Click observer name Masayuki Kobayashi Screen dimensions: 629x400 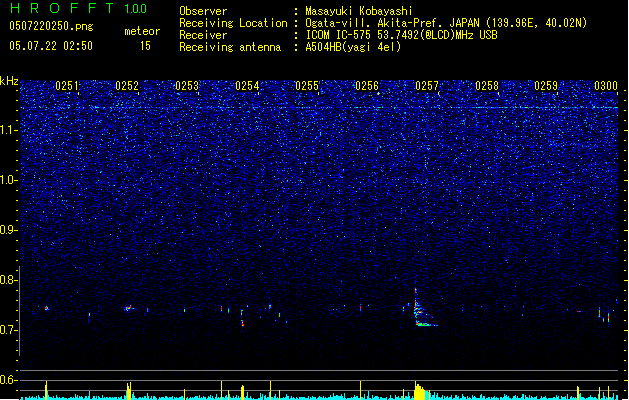click(359, 11)
